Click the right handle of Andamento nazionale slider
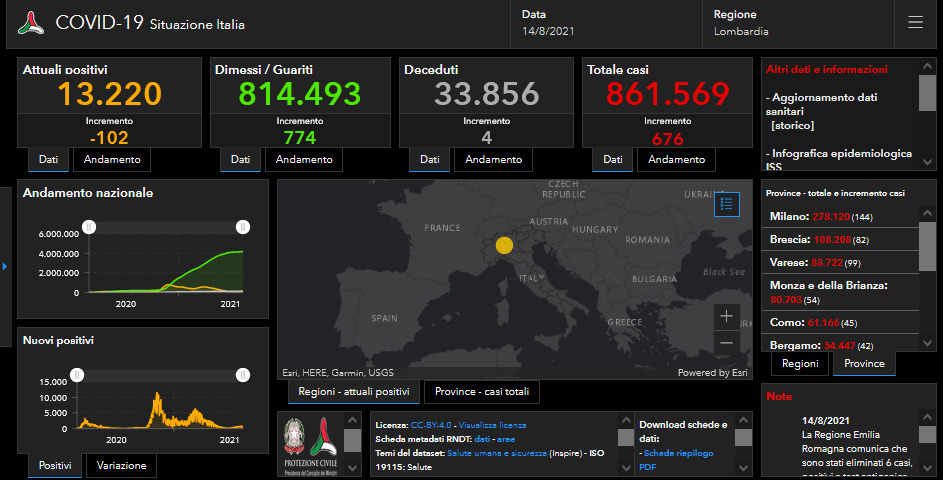The height and width of the screenshot is (480, 943). click(x=242, y=227)
